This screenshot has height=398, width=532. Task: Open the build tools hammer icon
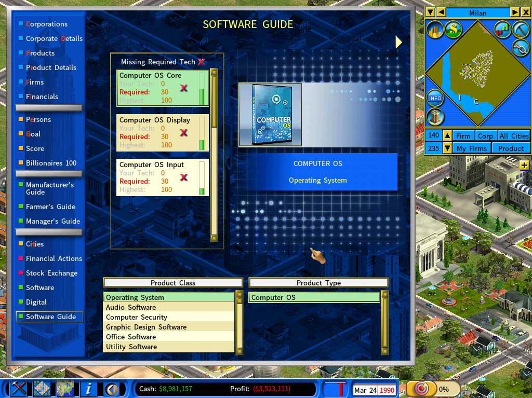(x=19, y=388)
